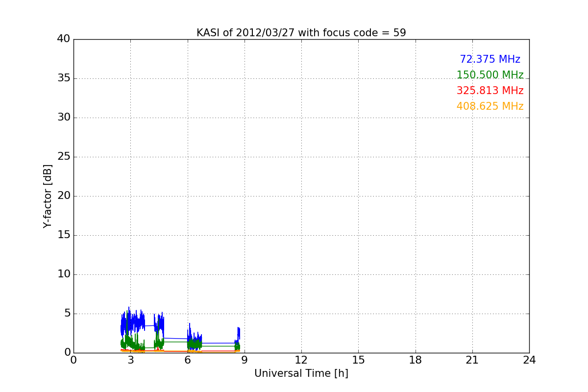Screen dimensions: 588x392
Task: Select the '325.813 MHz' red legend label
Action: click(490, 91)
